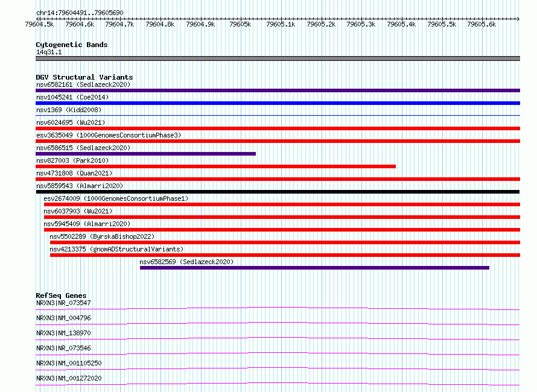The width and height of the screenshot is (537, 392).
Task: Select the nsv6024695 (Wu2021) label
Action: tap(71, 122)
